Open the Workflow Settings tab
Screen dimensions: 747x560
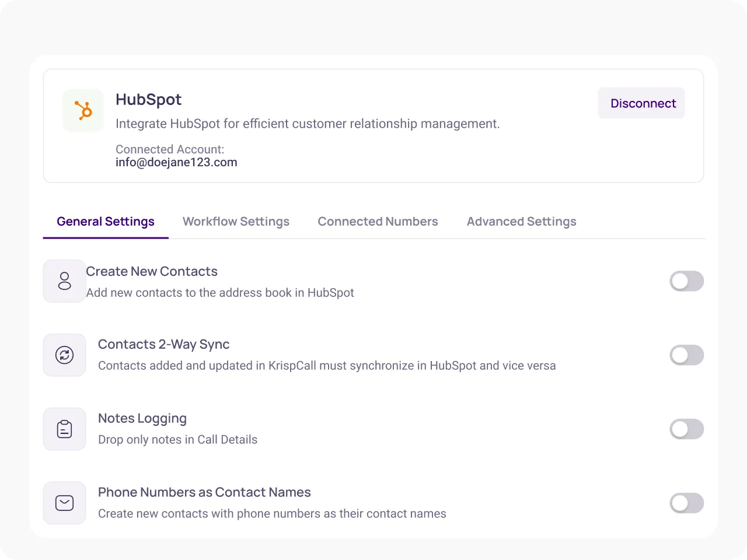point(236,222)
